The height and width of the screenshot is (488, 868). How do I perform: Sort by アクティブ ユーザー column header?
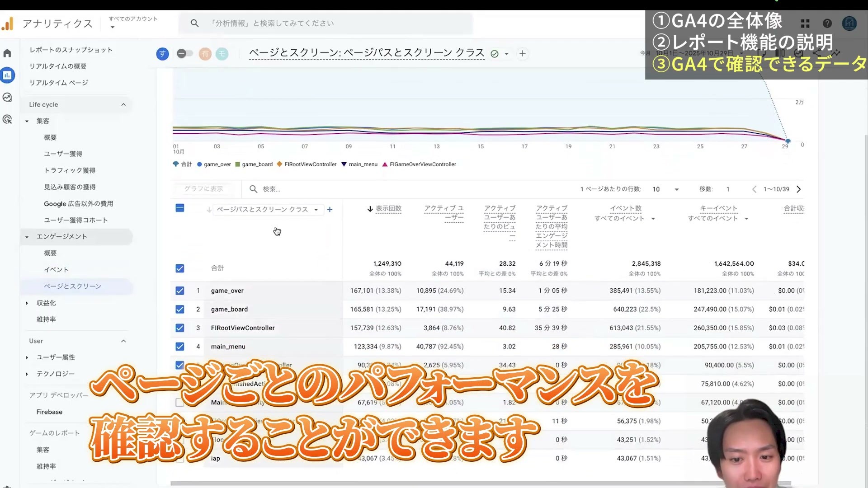(x=444, y=213)
